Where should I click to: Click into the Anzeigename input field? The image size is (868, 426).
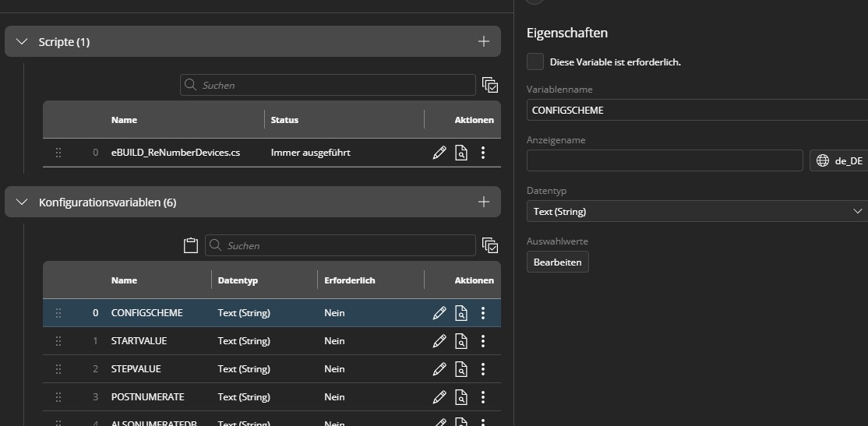pos(664,160)
